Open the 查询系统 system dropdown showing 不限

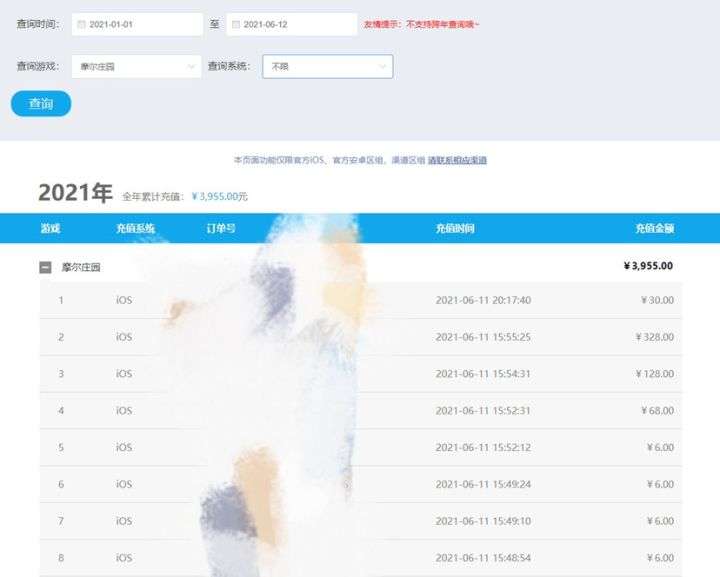point(328,67)
